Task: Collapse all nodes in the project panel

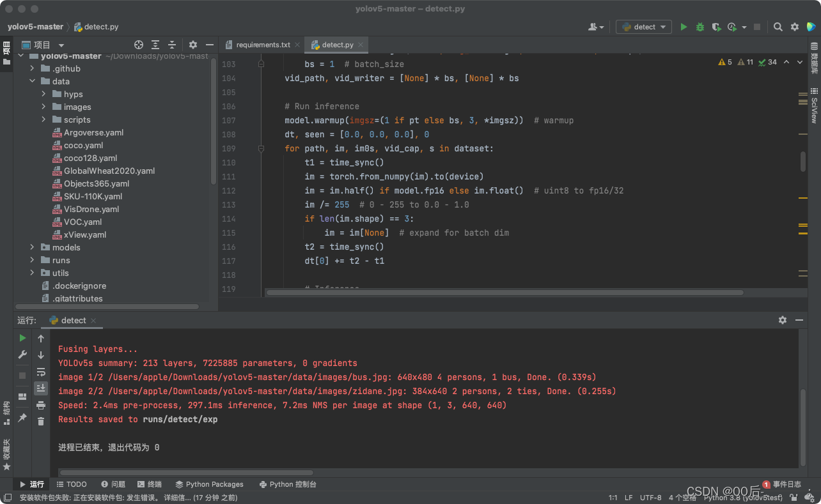Action: click(172, 45)
